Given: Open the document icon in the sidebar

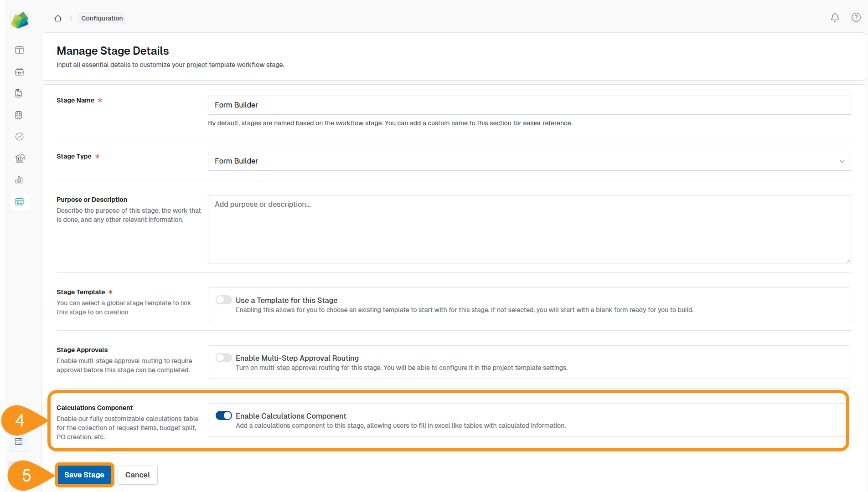Looking at the screenshot, I should [x=19, y=93].
